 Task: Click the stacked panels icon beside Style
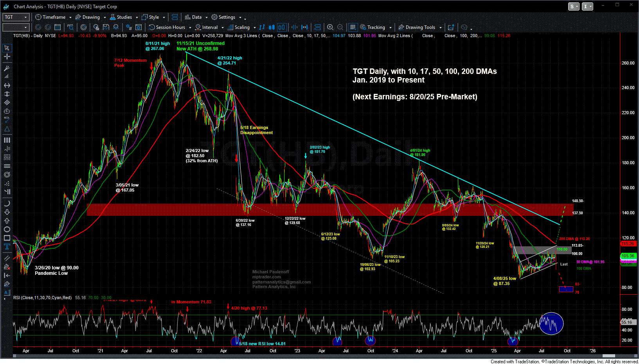point(175,17)
